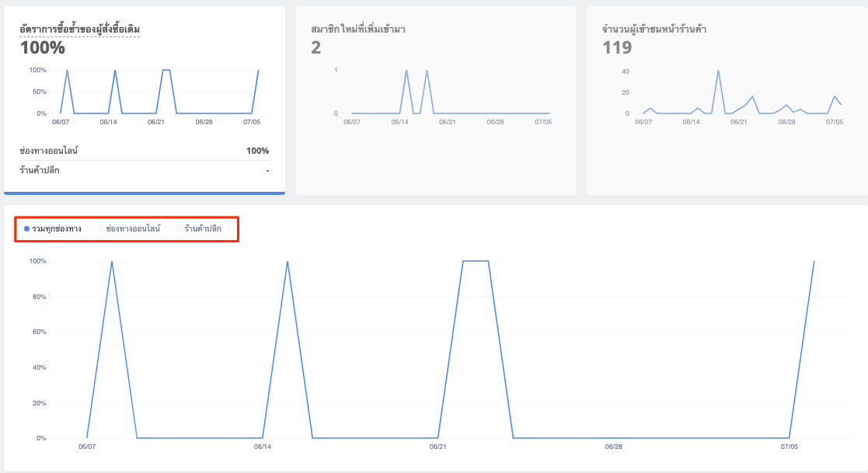The height and width of the screenshot is (473, 868).
Task: Click the 06/28 label on main chart axis
Action: click(x=613, y=447)
